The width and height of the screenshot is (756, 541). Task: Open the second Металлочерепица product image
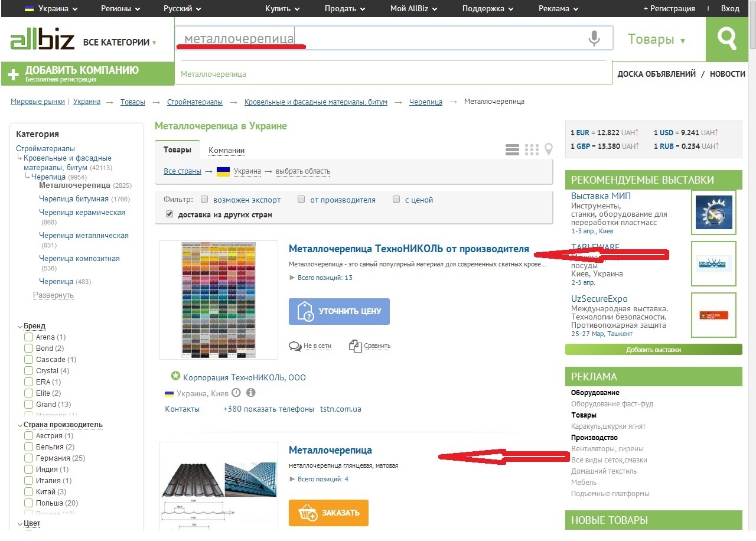219,486
